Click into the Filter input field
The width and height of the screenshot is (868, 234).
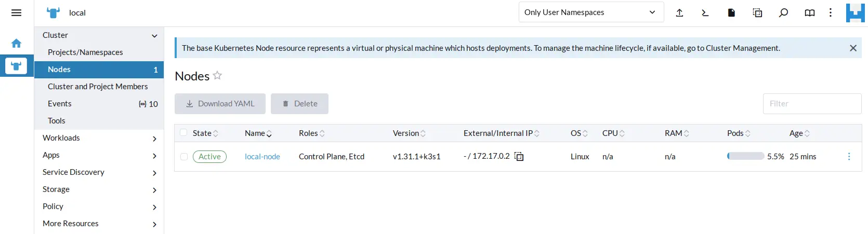pos(811,104)
